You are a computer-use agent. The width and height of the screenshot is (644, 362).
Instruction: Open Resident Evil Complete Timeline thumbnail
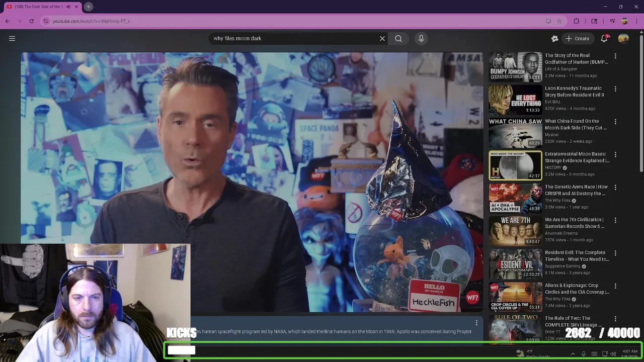pos(516,264)
